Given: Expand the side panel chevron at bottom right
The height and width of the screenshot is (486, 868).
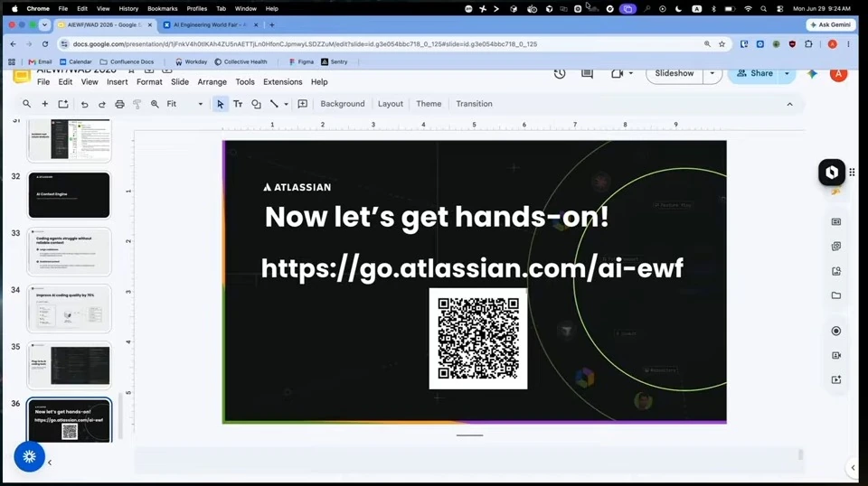Looking at the screenshot, I should [x=853, y=468].
